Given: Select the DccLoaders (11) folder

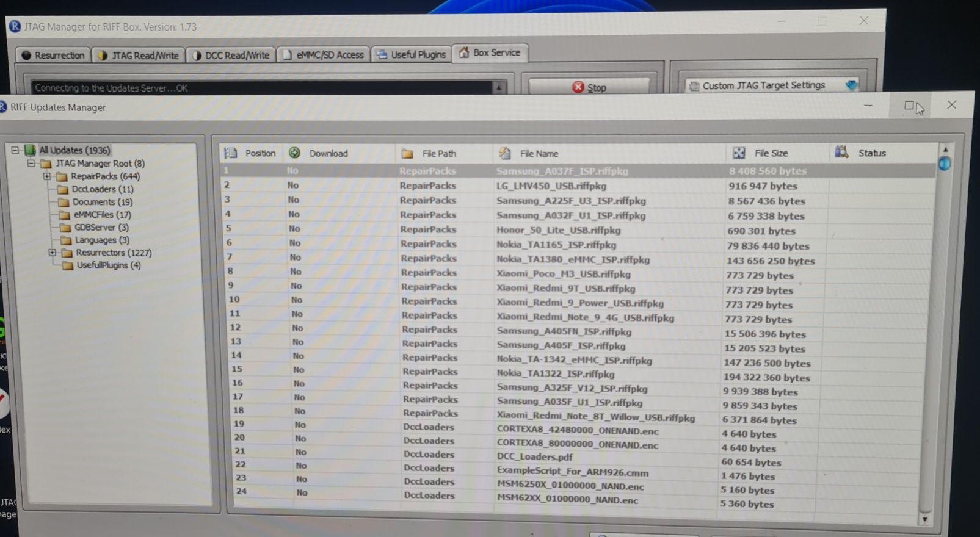Looking at the screenshot, I should point(103,189).
